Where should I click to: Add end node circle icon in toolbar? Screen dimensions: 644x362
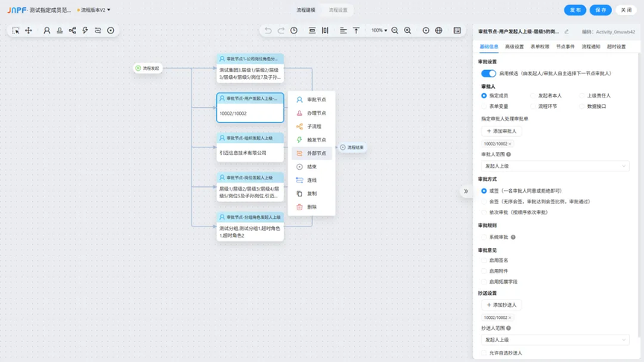[x=110, y=31]
